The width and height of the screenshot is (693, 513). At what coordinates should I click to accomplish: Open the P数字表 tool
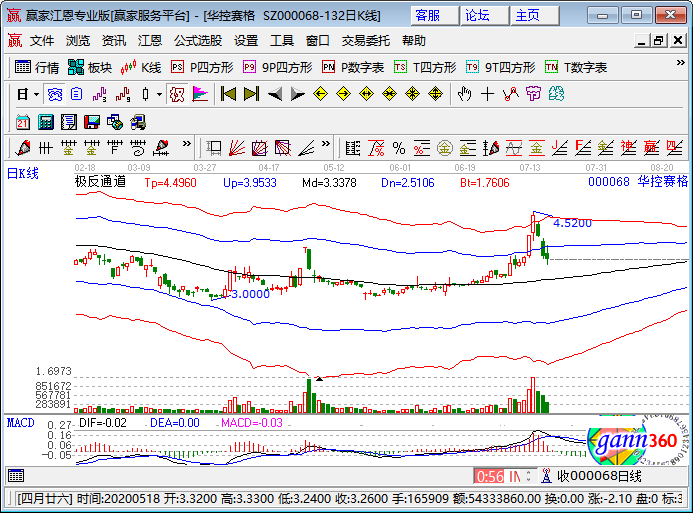pyautogui.click(x=353, y=68)
